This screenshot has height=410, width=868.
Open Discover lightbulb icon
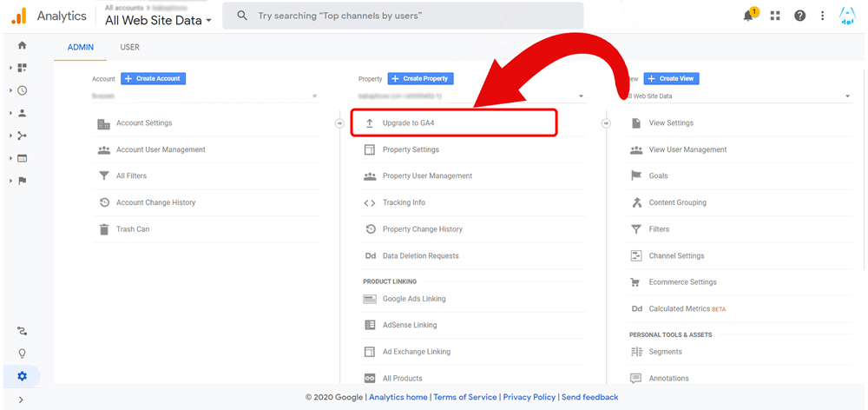tap(23, 354)
